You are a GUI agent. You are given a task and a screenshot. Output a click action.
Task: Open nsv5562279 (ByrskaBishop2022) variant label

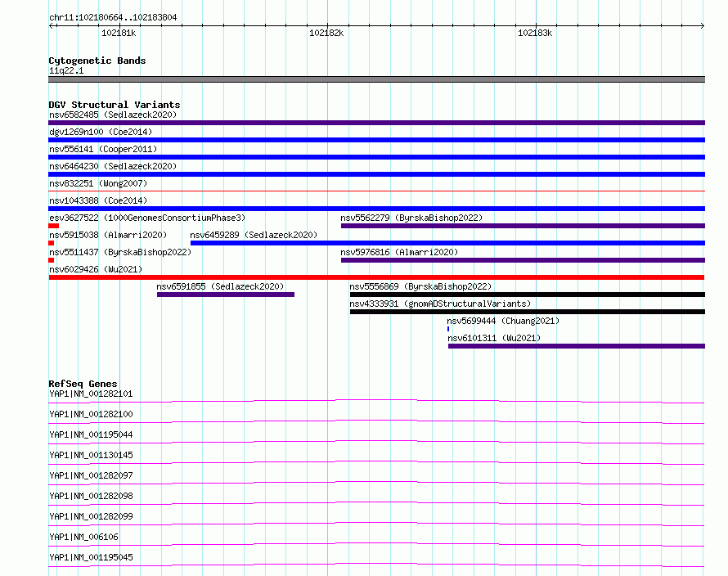(411, 218)
